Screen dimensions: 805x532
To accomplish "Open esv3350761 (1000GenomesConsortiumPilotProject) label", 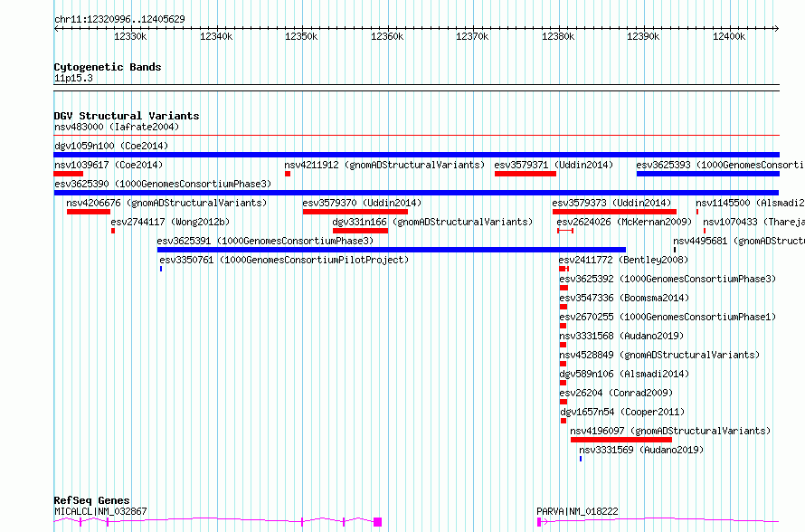I will tap(284, 260).
